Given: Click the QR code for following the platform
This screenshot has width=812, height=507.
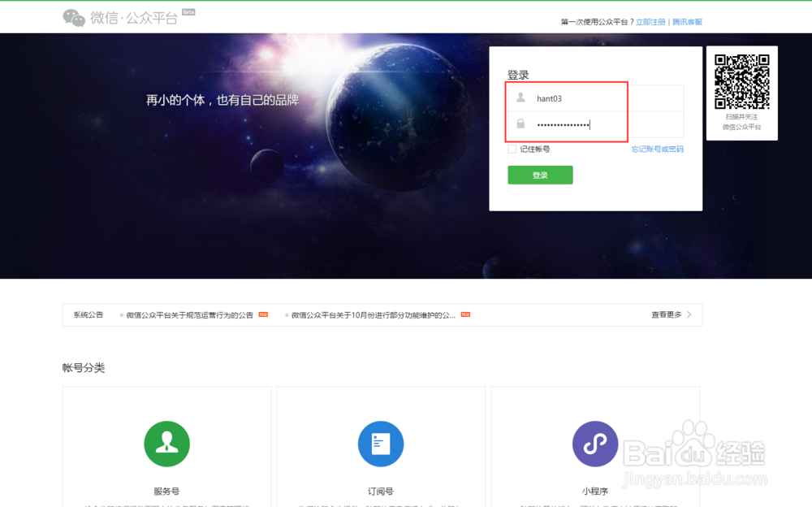Looking at the screenshot, I should (x=741, y=82).
